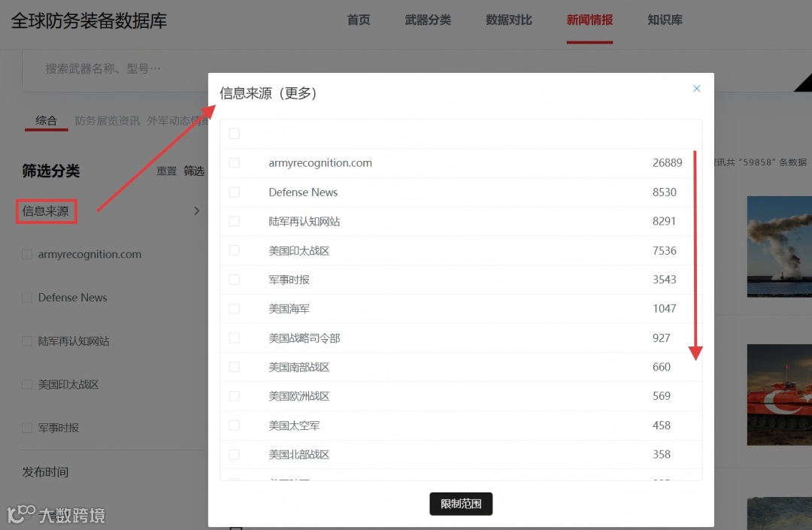812x530 pixels.
Task: Click the 筛选 link in the sidebar
Action: [194, 171]
